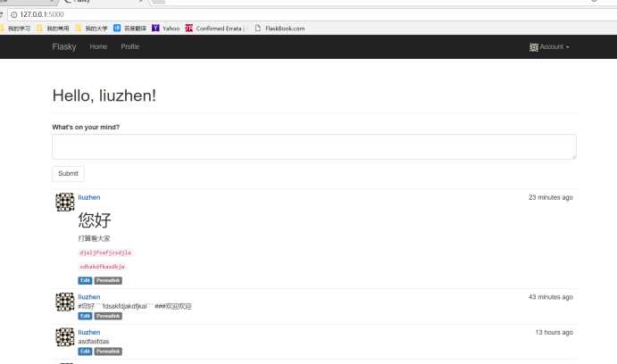Screen dimensions: 617x364
Task: Click Edit on the asdfasfdas post
Action: pyautogui.click(x=85, y=352)
